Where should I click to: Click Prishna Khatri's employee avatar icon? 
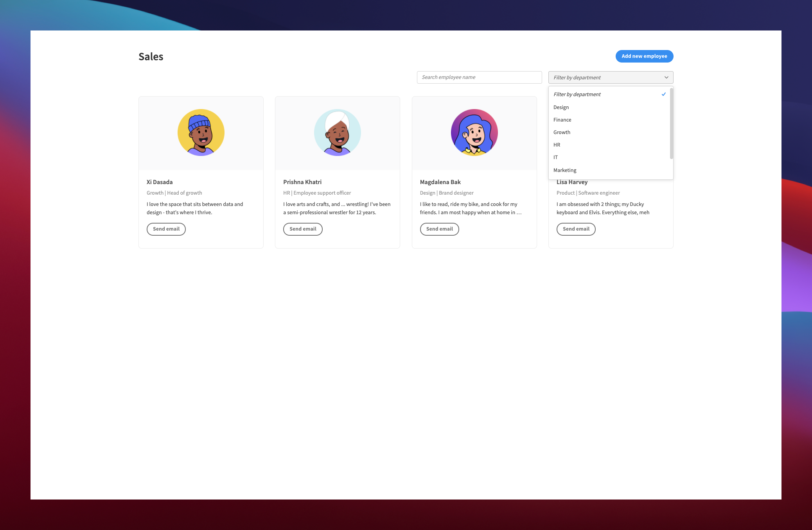click(337, 132)
